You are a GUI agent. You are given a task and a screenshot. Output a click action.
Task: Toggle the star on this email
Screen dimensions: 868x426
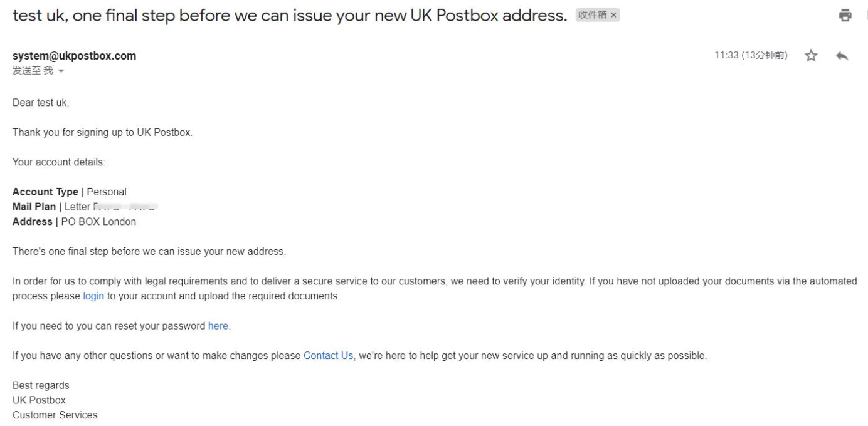tap(811, 55)
